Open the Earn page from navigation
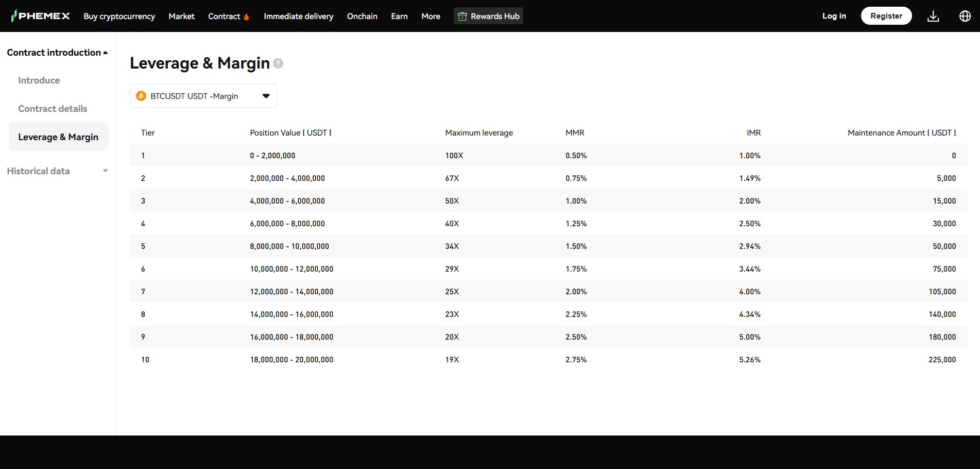The height and width of the screenshot is (469, 980). (x=399, y=16)
